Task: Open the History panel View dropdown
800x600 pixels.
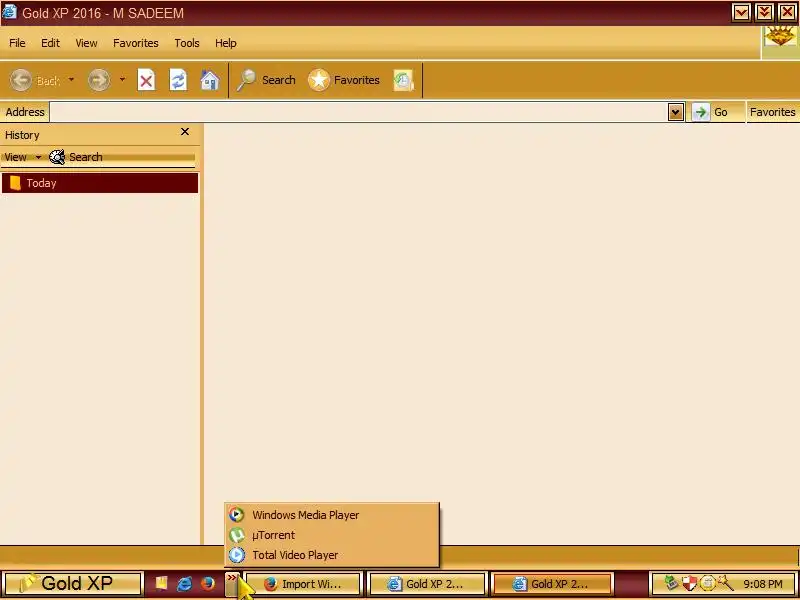Action: [x=22, y=157]
